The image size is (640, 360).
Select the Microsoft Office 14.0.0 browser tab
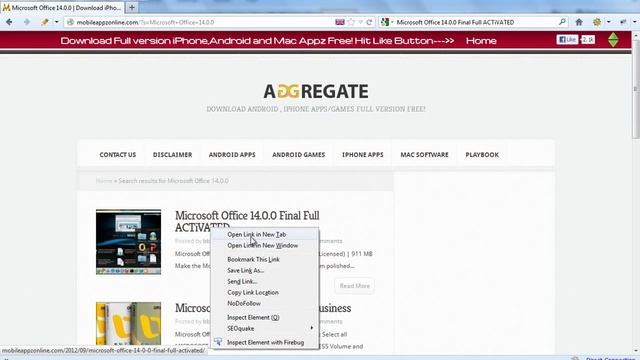(x=62, y=7)
